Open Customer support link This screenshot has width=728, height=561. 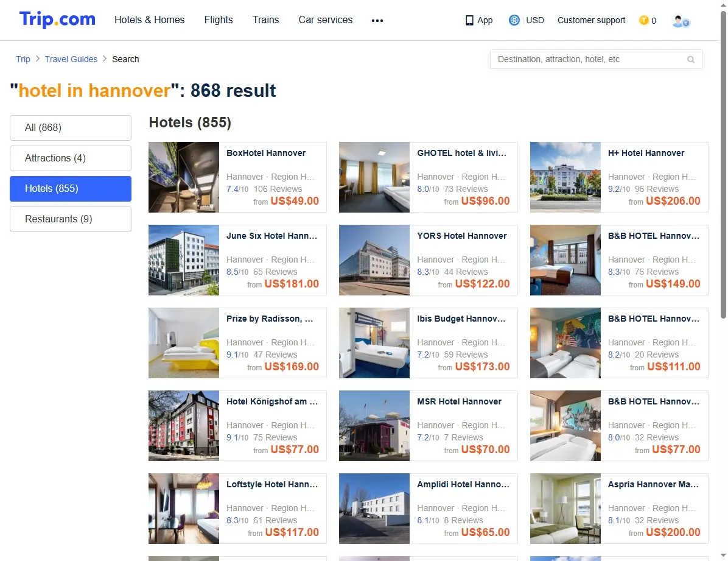pyautogui.click(x=591, y=20)
